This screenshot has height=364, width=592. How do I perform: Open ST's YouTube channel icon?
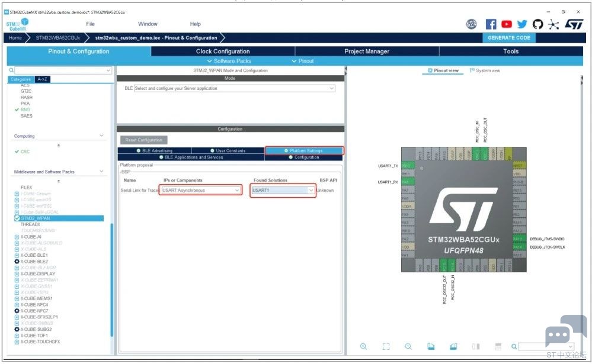[x=506, y=24]
